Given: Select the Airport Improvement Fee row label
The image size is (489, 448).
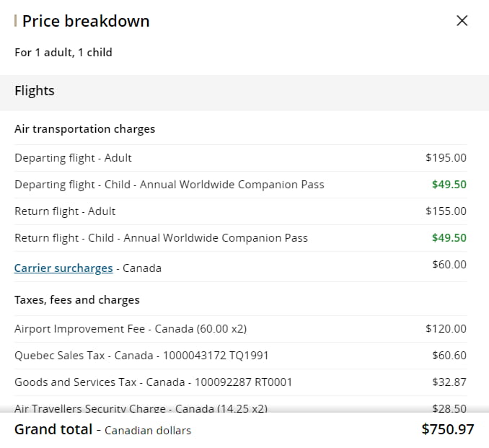Looking at the screenshot, I should [x=130, y=329].
